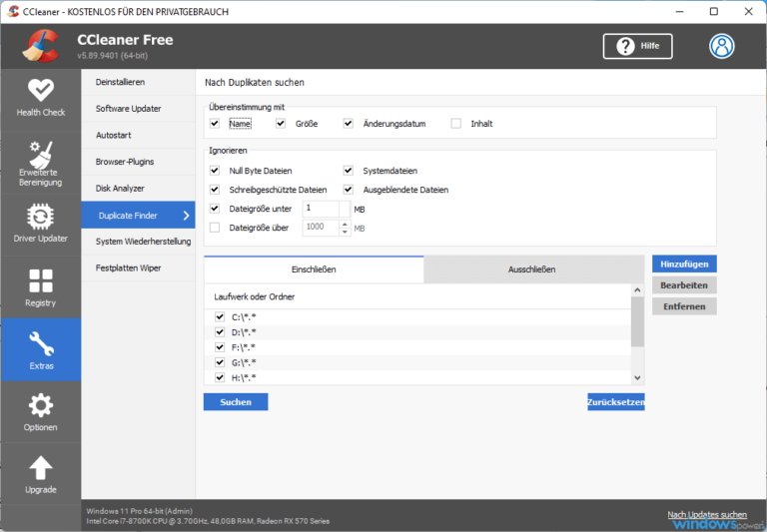Uncheck the Null Byte Dateien checkbox
Image resolution: width=767 pixels, height=532 pixels.
[x=215, y=171]
